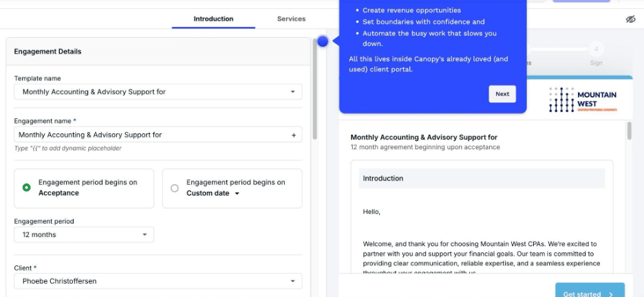
Task: Click the Introduction heading in preview
Action: [x=383, y=179]
